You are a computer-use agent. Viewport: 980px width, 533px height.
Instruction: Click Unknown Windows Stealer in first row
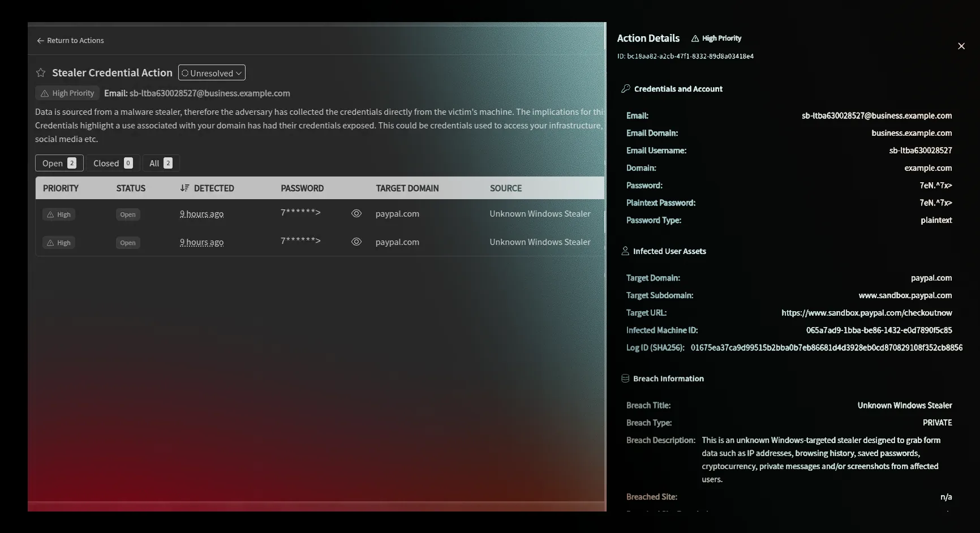point(540,214)
